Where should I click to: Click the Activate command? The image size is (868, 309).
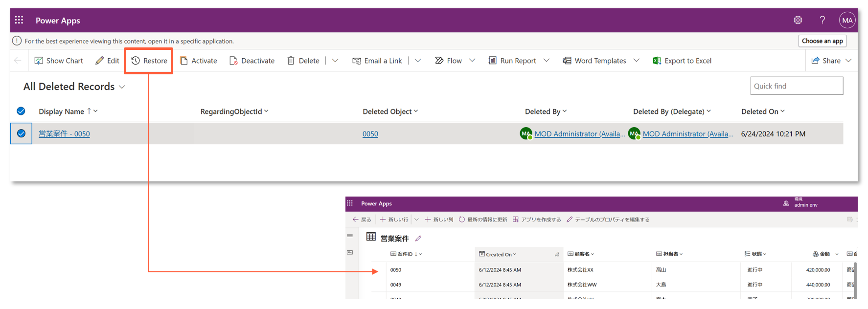(x=198, y=61)
